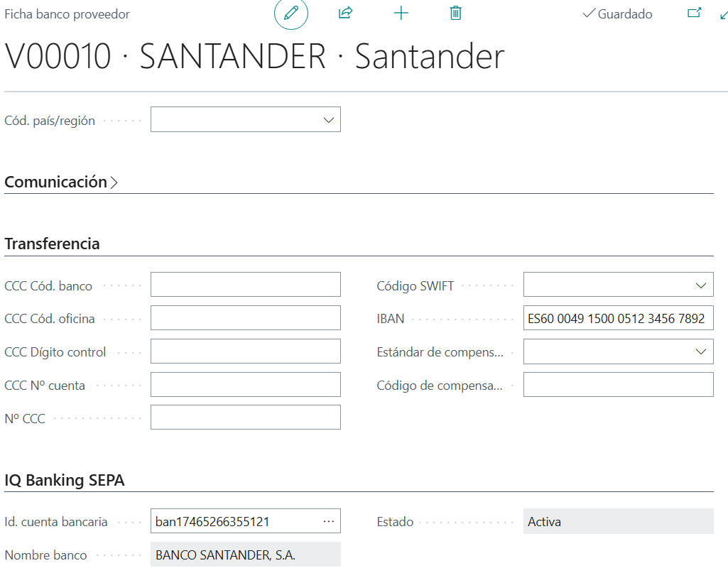Screen dimensions: 728x573
Task: Open the Código SWIFT dropdown
Action: coord(701,284)
